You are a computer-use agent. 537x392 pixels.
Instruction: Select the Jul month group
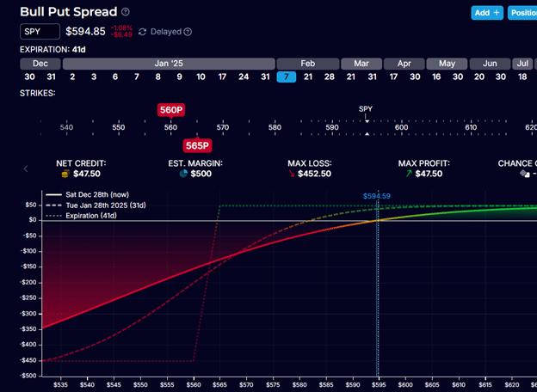[522, 64]
